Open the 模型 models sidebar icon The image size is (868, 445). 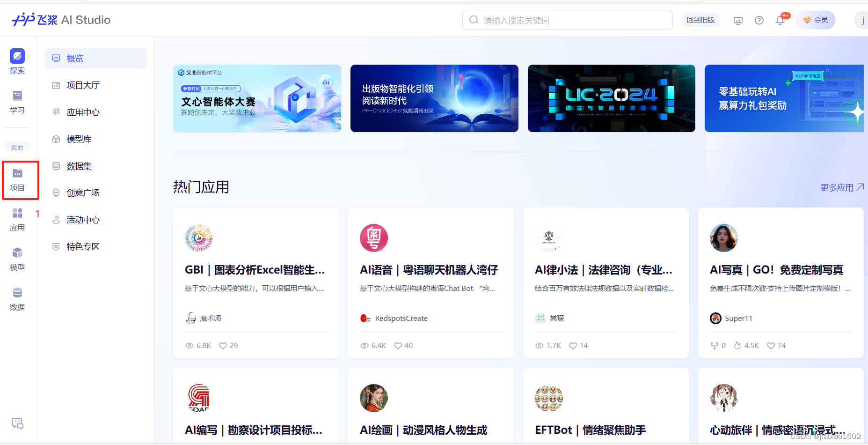[17, 260]
